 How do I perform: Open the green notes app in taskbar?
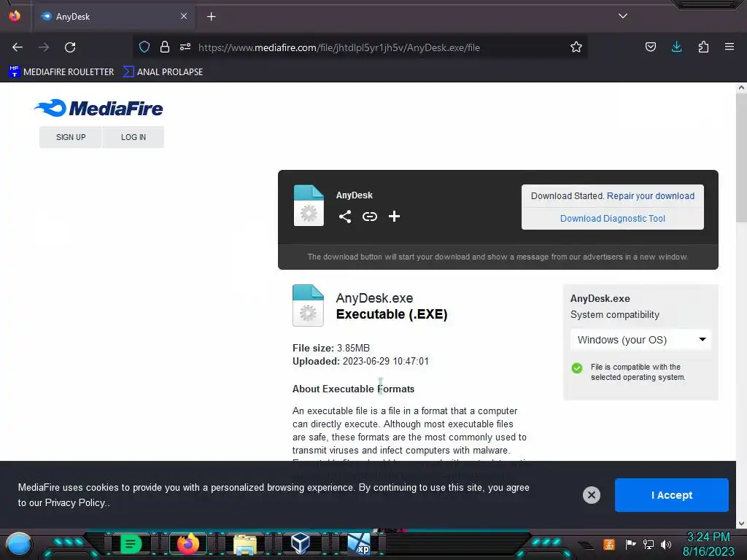point(131,544)
